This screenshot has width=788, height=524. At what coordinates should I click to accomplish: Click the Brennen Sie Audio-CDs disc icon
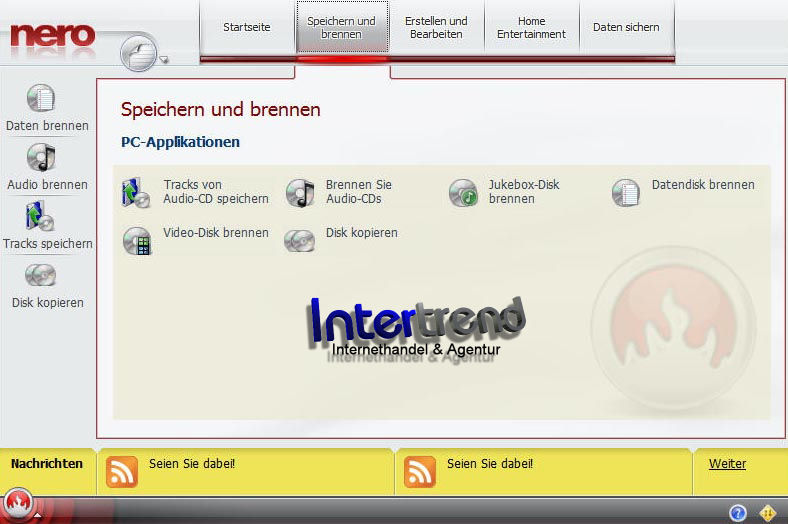point(300,193)
